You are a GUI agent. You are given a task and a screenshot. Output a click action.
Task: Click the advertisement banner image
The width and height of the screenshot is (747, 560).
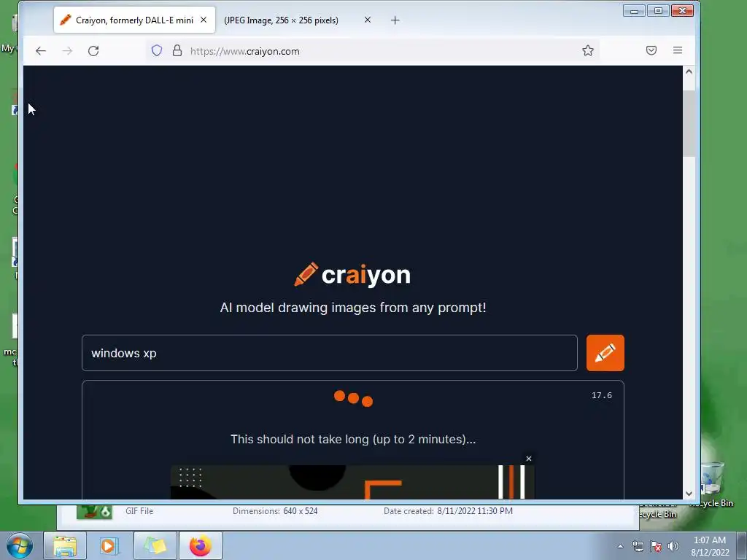352,482
